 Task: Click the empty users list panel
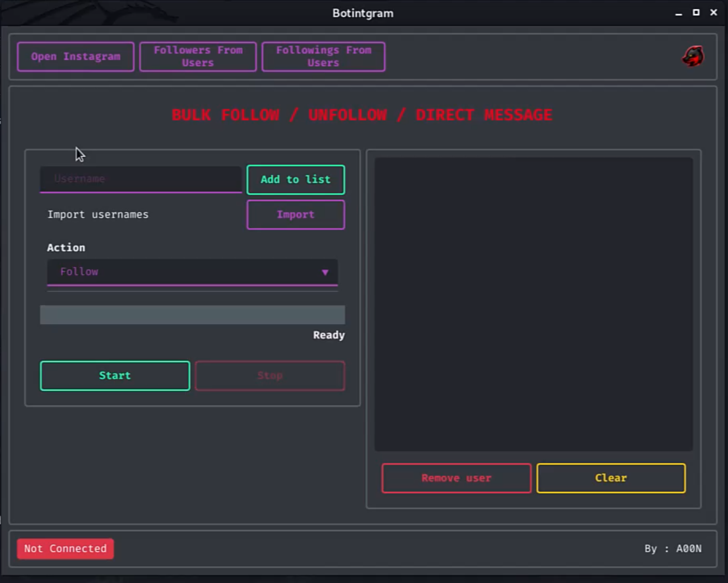coord(533,304)
